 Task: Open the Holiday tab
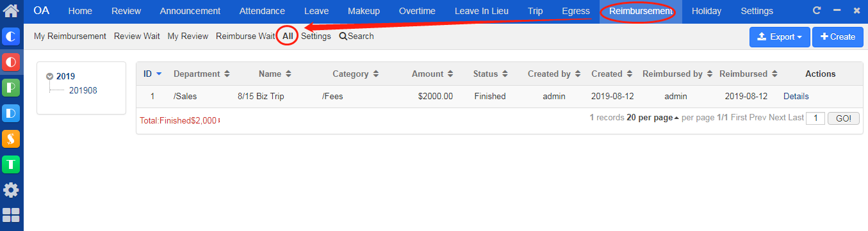pyautogui.click(x=707, y=11)
